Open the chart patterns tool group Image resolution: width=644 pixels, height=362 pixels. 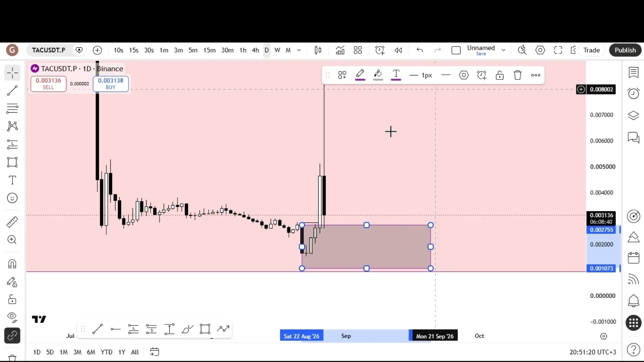click(12, 126)
